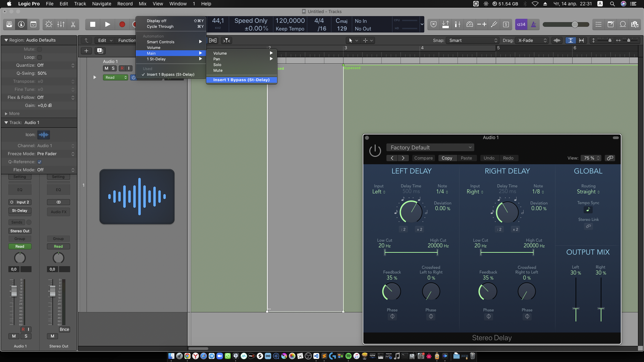Open the Toolbar toggle icon
This screenshot has width=644, height=362.
point(33,24)
